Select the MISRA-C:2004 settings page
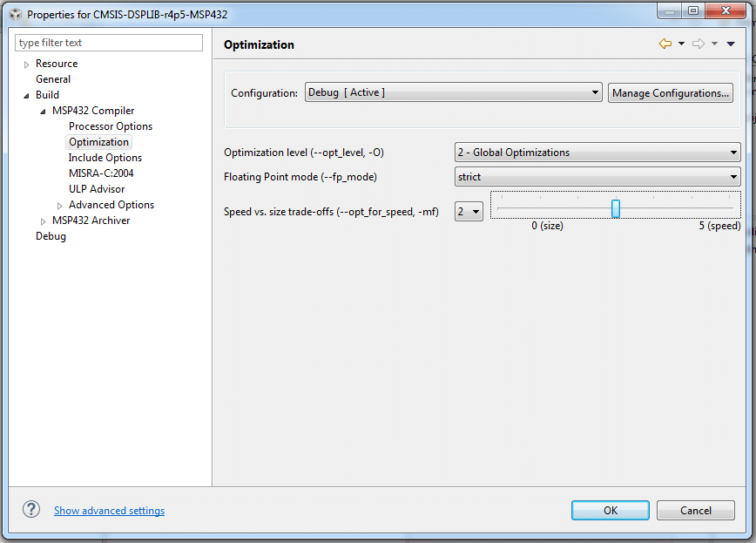Image resolution: width=756 pixels, height=543 pixels. click(100, 173)
